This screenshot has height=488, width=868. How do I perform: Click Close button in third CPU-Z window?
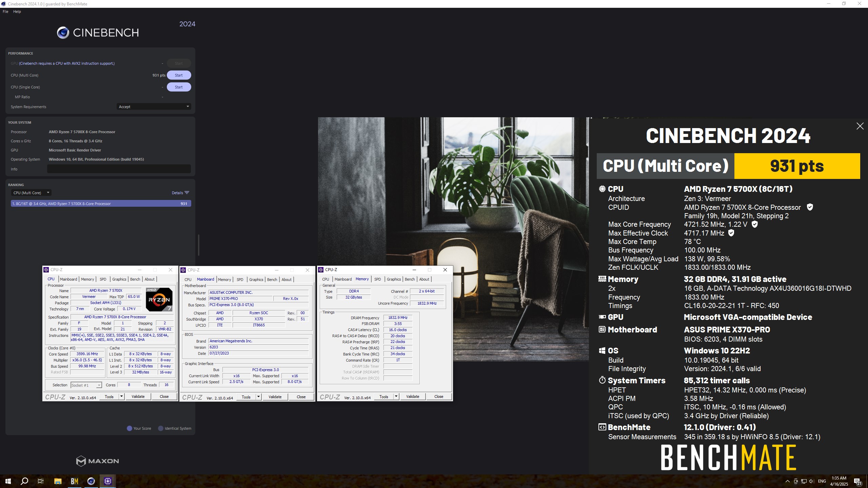(439, 396)
